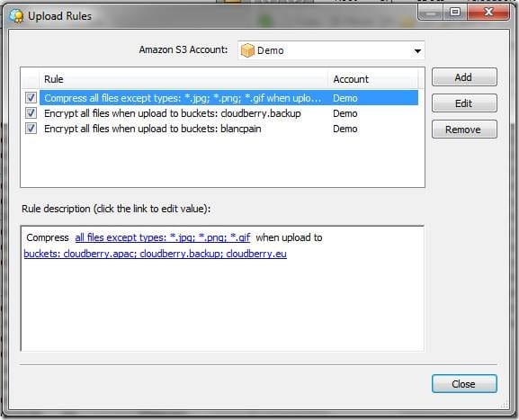Maximize the Upload Rules window
Screen dimensions: 519x420
pos(455,13)
